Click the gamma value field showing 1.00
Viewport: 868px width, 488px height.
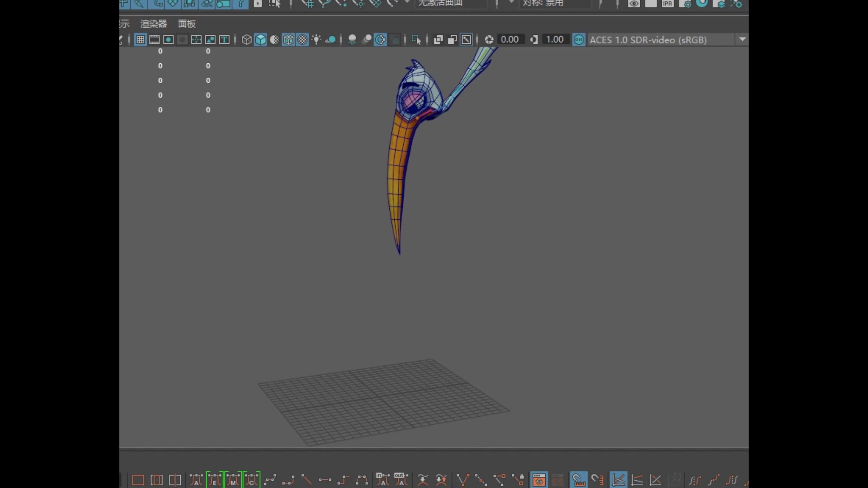click(554, 40)
